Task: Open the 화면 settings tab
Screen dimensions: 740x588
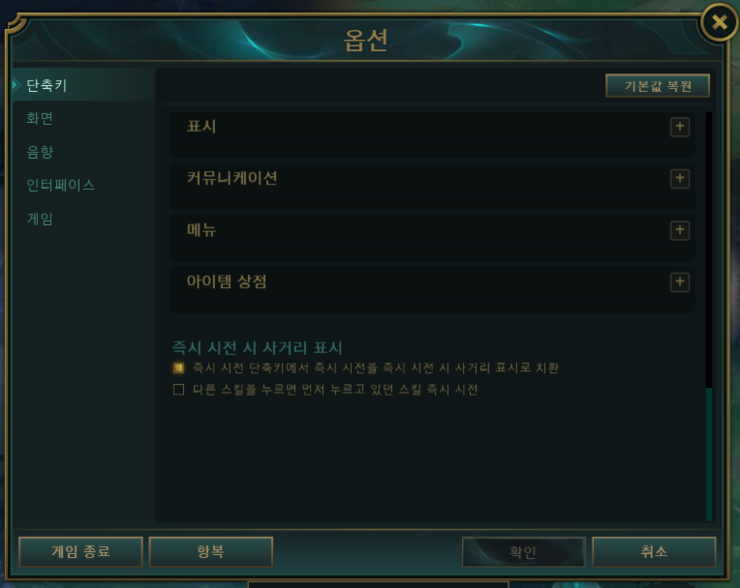Action: click(x=40, y=118)
